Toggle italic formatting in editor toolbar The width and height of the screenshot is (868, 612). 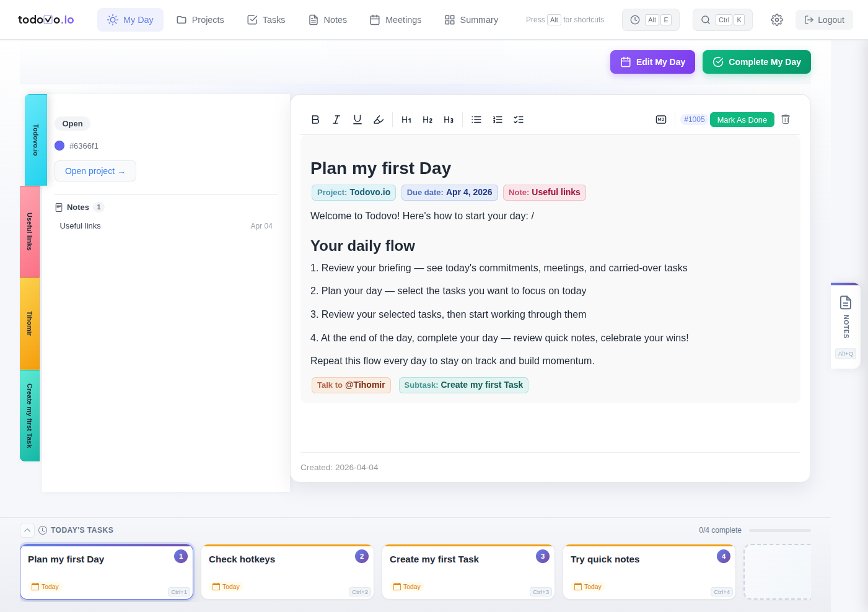pyautogui.click(x=336, y=120)
